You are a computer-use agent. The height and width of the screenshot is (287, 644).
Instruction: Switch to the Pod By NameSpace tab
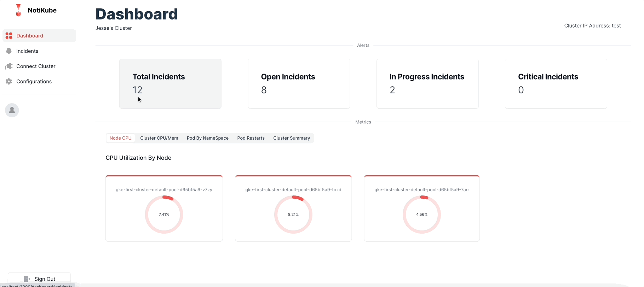click(208, 138)
